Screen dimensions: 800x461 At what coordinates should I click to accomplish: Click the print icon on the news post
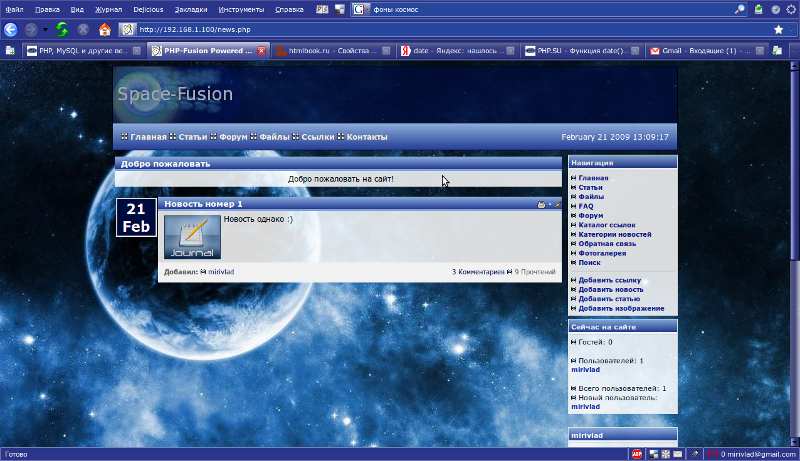pos(541,204)
